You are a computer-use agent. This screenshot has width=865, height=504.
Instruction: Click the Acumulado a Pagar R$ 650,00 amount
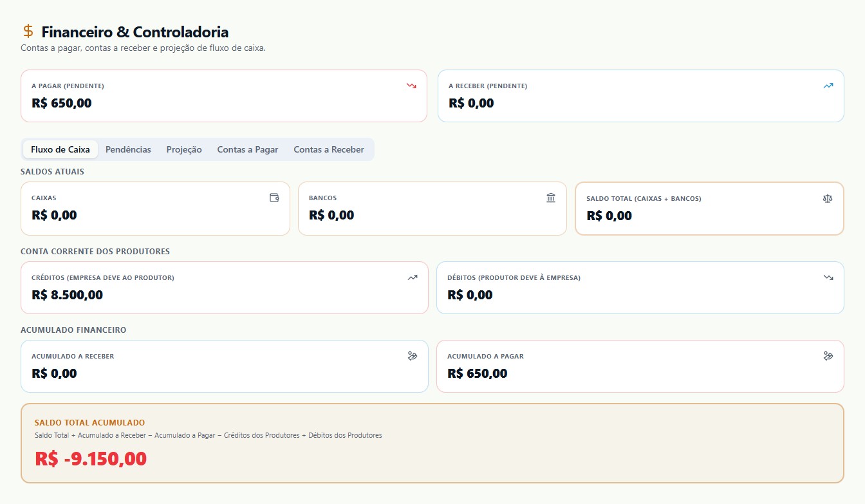point(477,374)
